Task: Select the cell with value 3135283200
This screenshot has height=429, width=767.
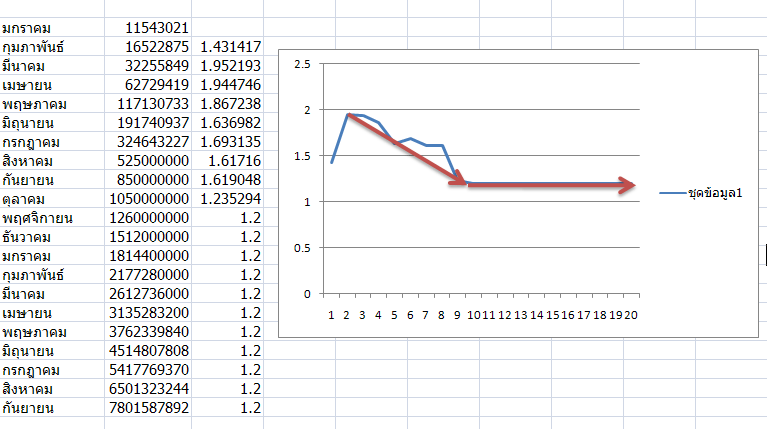Action: tap(148, 313)
